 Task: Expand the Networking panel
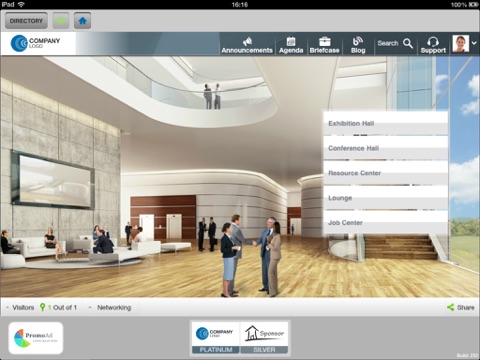(x=110, y=307)
